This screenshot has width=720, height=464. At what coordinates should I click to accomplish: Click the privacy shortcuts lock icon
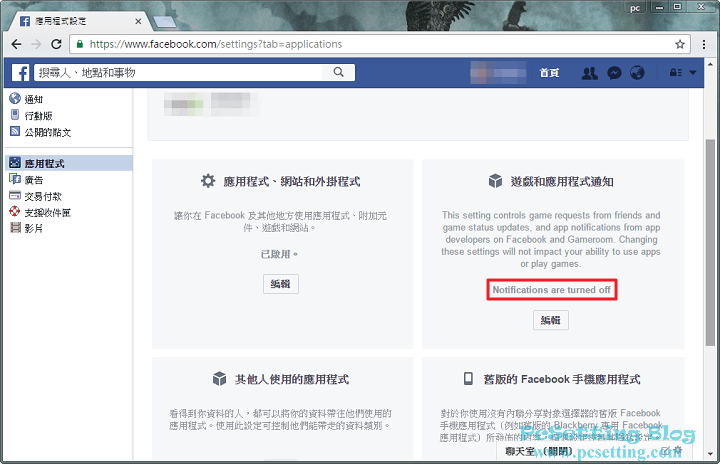[675, 73]
